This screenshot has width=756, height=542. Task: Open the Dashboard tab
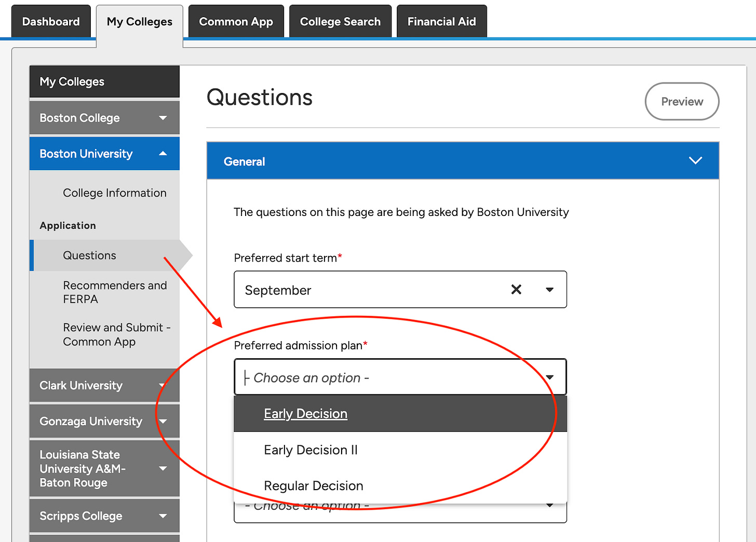coord(51,21)
